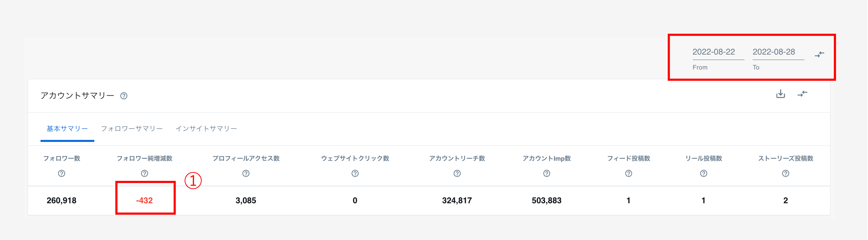Click help icon beside アカウントサマリー title
This screenshot has width=868, height=240.
[x=124, y=96]
